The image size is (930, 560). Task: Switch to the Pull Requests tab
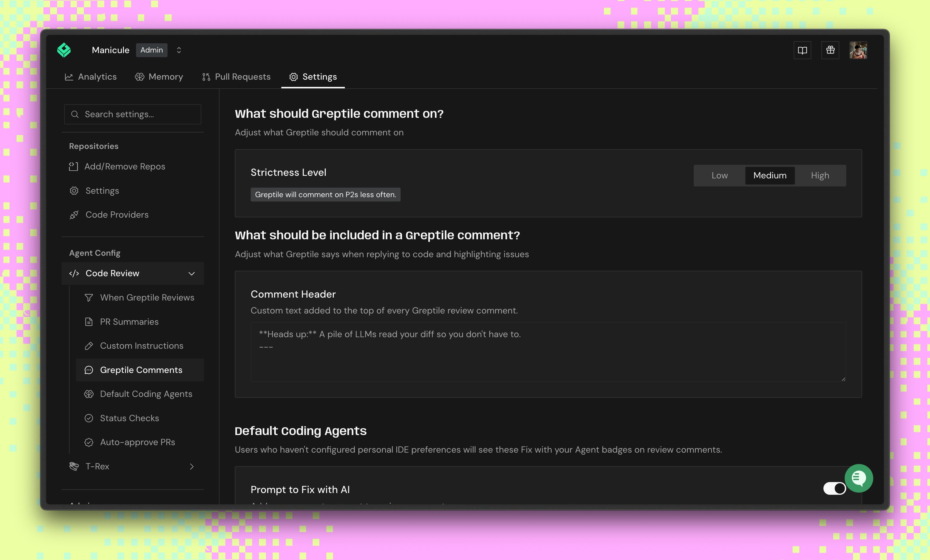click(236, 76)
